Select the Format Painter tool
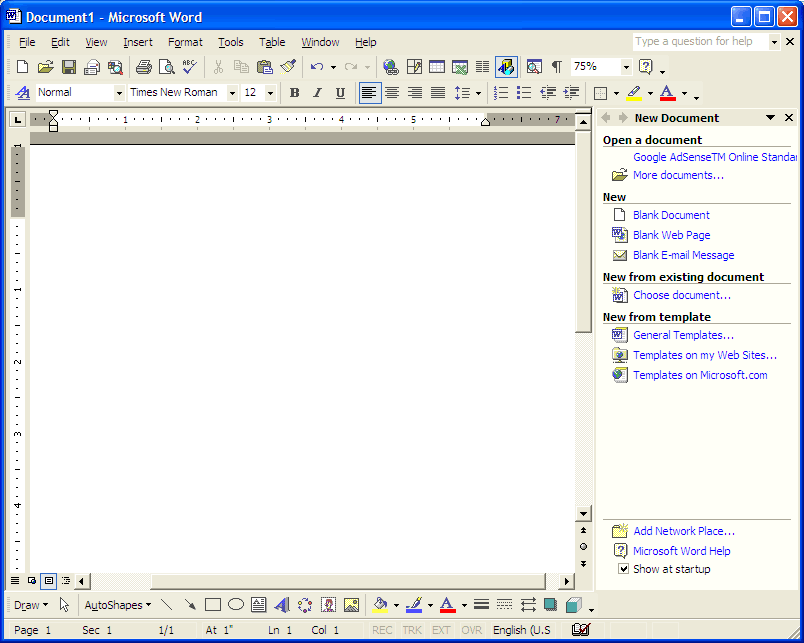 click(x=289, y=67)
